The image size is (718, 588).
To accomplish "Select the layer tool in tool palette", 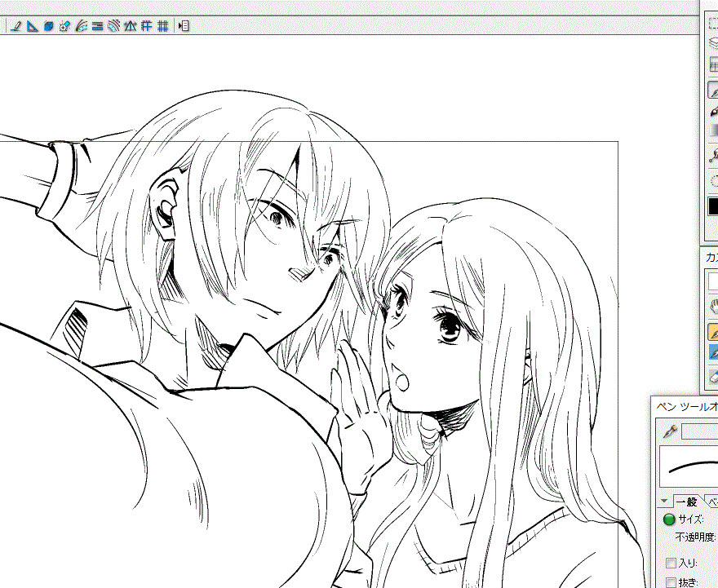I will [x=713, y=43].
